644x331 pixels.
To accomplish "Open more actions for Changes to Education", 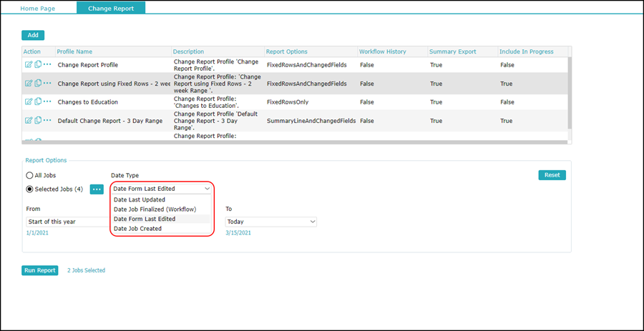I will coord(47,102).
